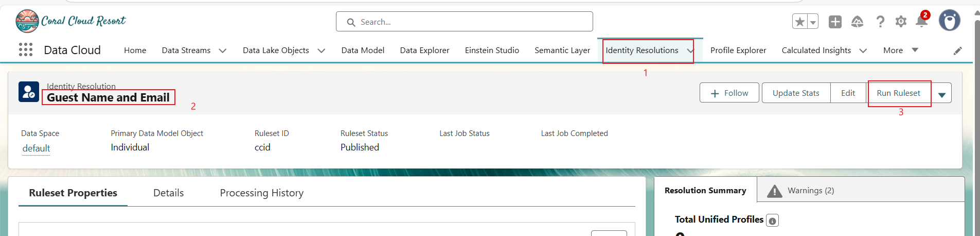Click the Coral Cloud Resort logo
The height and width of the screenshot is (236, 980).
pyautogui.click(x=70, y=21)
